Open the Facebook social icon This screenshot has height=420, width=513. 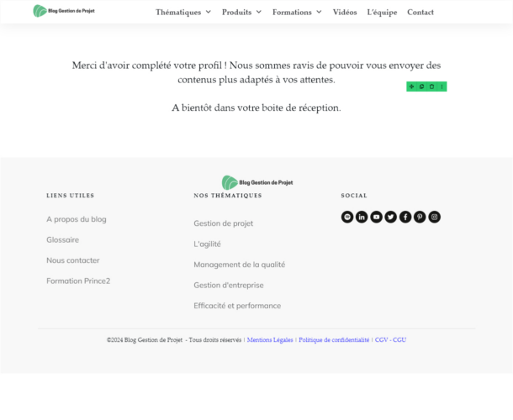(405, 217)
